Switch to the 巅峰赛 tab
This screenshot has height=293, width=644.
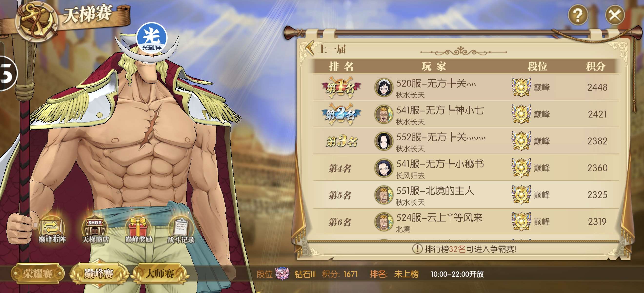tap(99, 273)
